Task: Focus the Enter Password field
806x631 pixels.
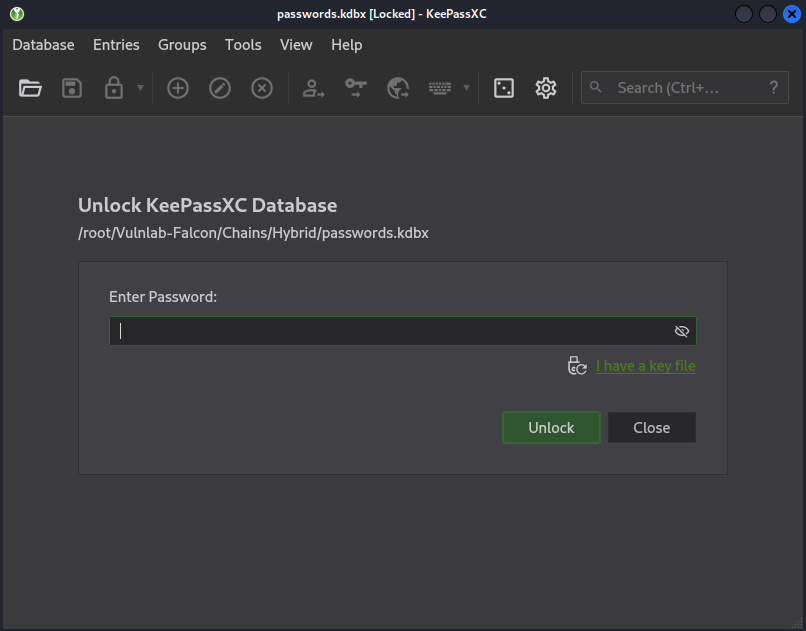Action: coord(390,331)
